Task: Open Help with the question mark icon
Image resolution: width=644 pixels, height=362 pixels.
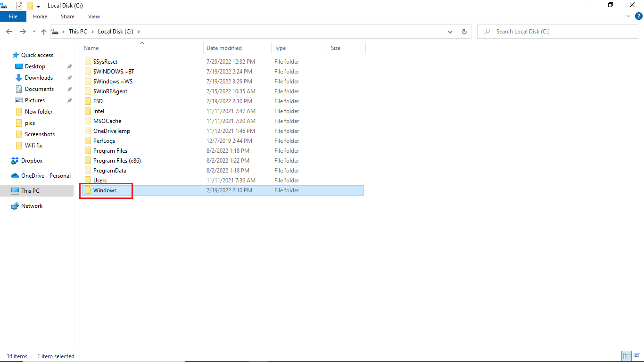Action: 638,16
